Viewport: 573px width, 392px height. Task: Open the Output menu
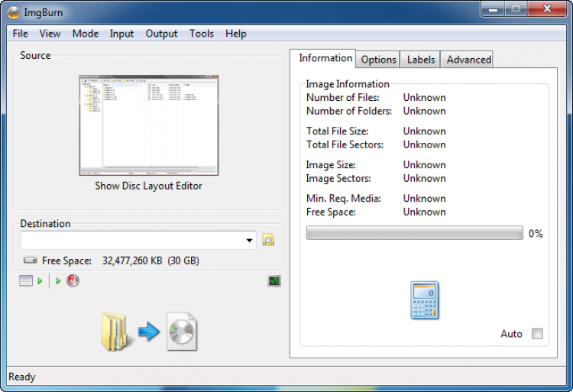click(x=161, y=34)
